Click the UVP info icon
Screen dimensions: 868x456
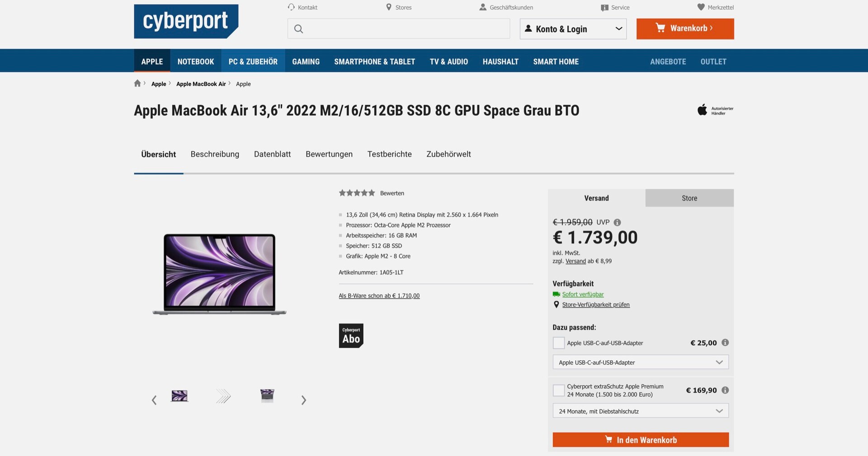tap(617, 222)
